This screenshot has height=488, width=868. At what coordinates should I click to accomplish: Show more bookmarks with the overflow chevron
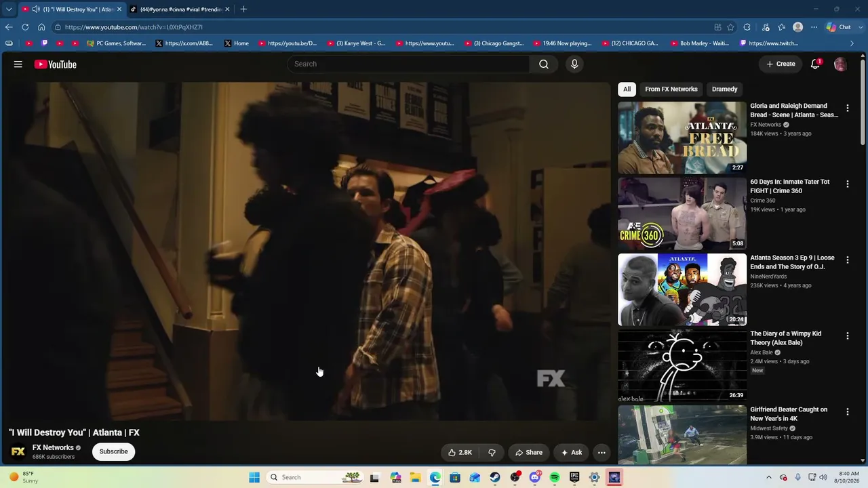[852, 43]
